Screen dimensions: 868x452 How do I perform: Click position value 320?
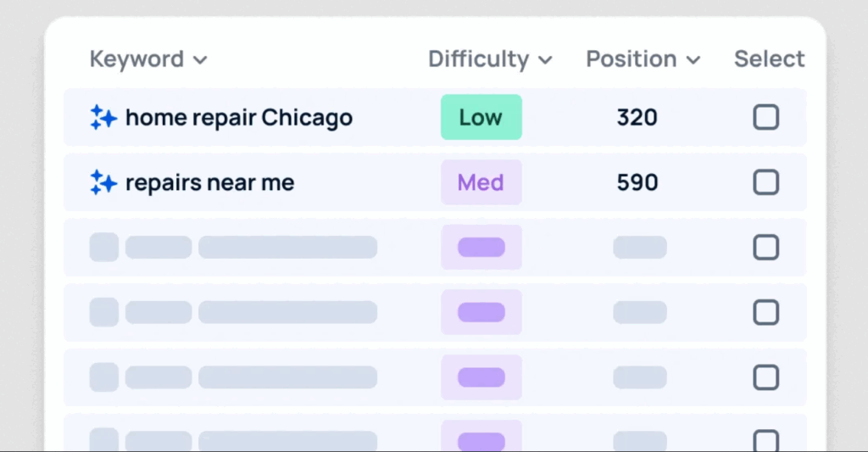point(637,117)
